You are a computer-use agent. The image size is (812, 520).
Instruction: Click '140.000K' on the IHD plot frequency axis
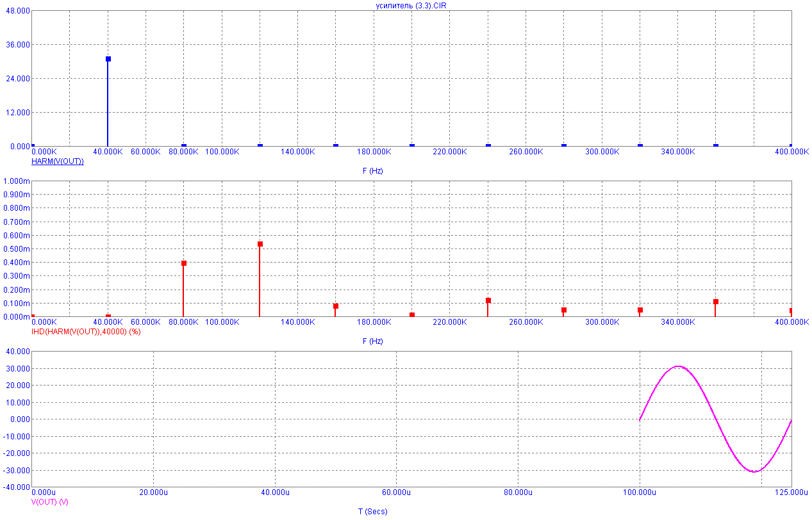(x=298, y=322)
